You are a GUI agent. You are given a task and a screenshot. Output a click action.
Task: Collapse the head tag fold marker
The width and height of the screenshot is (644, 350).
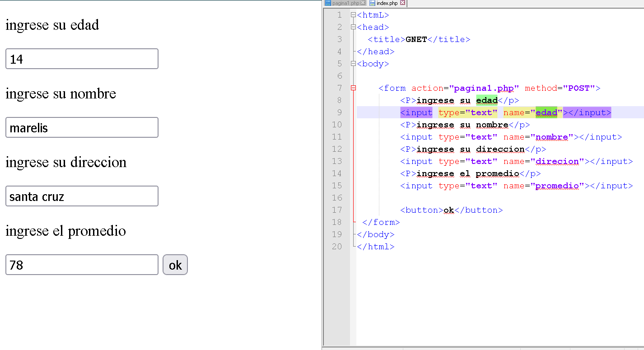(353, 27)
